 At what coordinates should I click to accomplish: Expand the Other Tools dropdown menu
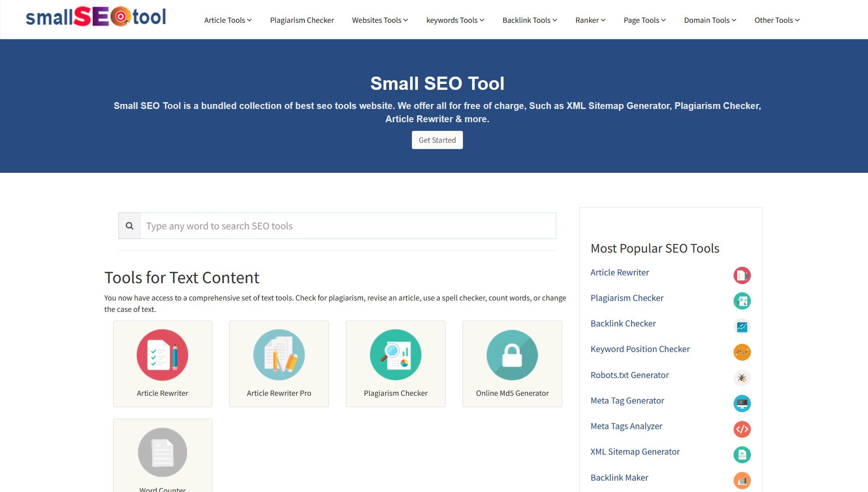click(777, 20)
